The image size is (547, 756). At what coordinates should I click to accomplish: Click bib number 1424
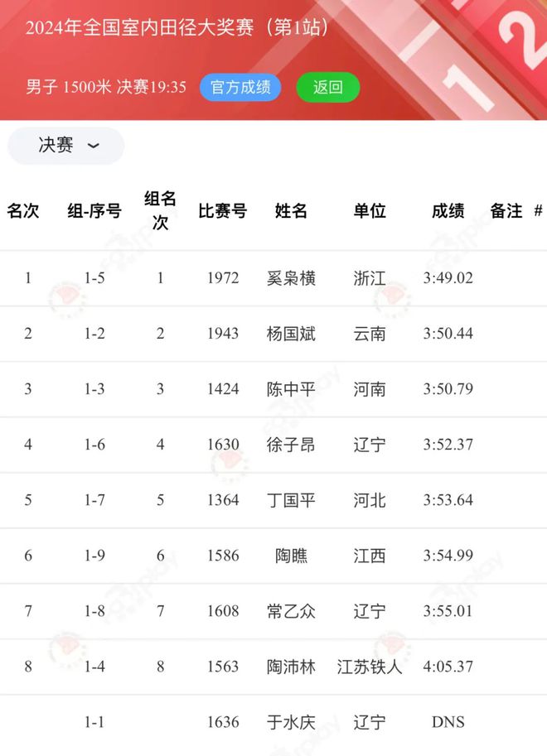tap(223, 389)
